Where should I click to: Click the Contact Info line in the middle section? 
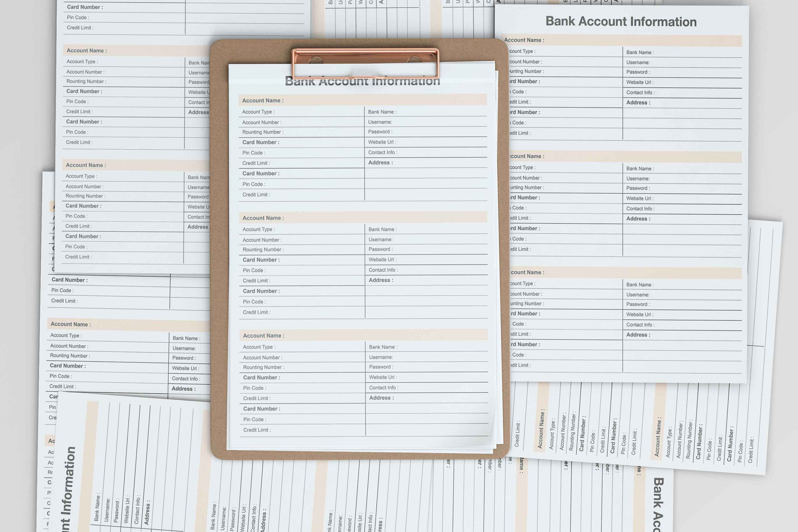click(x=383, y=270)
